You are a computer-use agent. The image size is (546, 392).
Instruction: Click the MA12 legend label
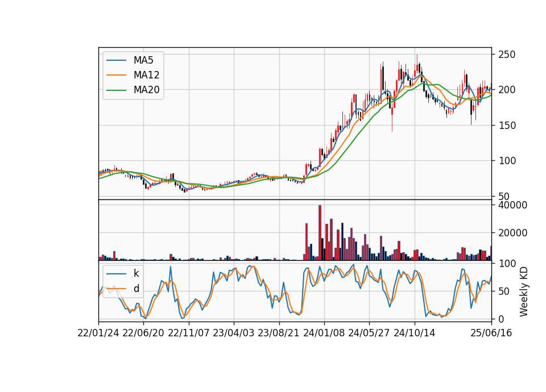point(146,75)
